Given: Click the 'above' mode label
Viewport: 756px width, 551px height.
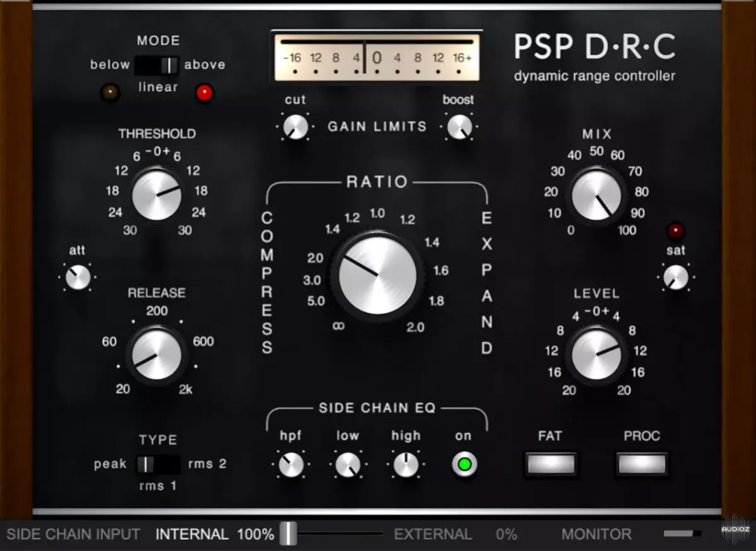Looking at the screenshot, I should tap(205, 65).
